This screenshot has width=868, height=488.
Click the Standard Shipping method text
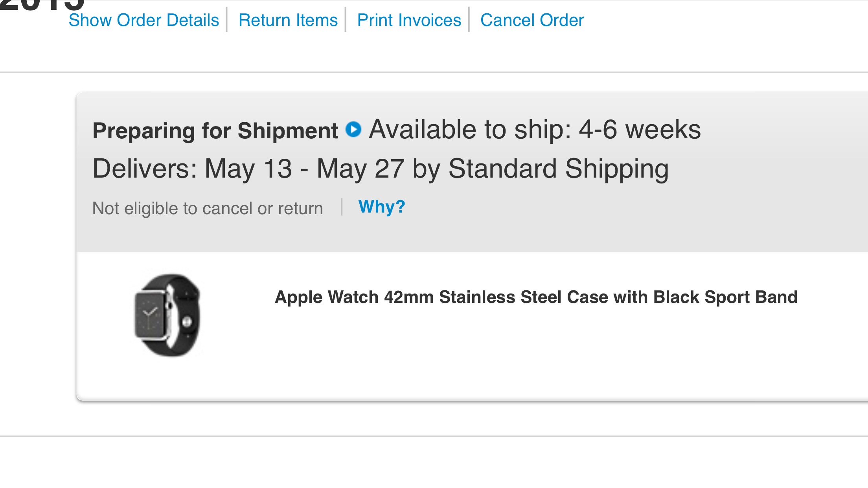[558, 169]
